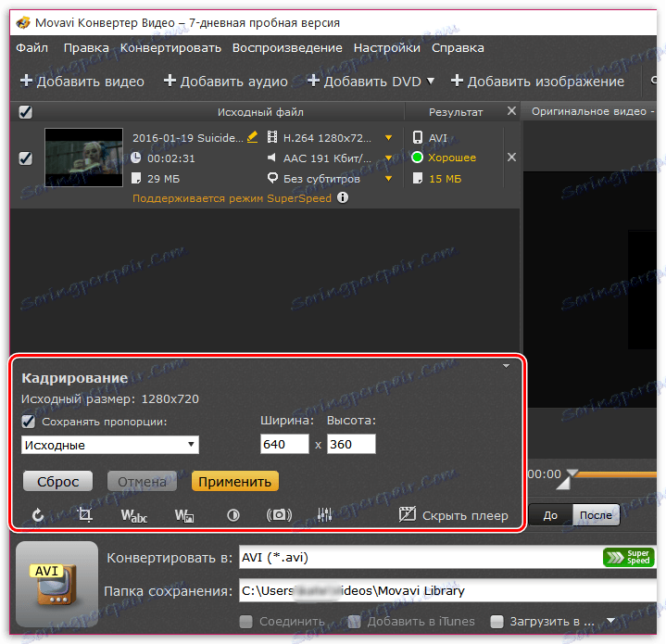The height and width of the screenshot is (644, 666).
Task: Expand the subtitles dropdown arrow
Action: (388, 179)
